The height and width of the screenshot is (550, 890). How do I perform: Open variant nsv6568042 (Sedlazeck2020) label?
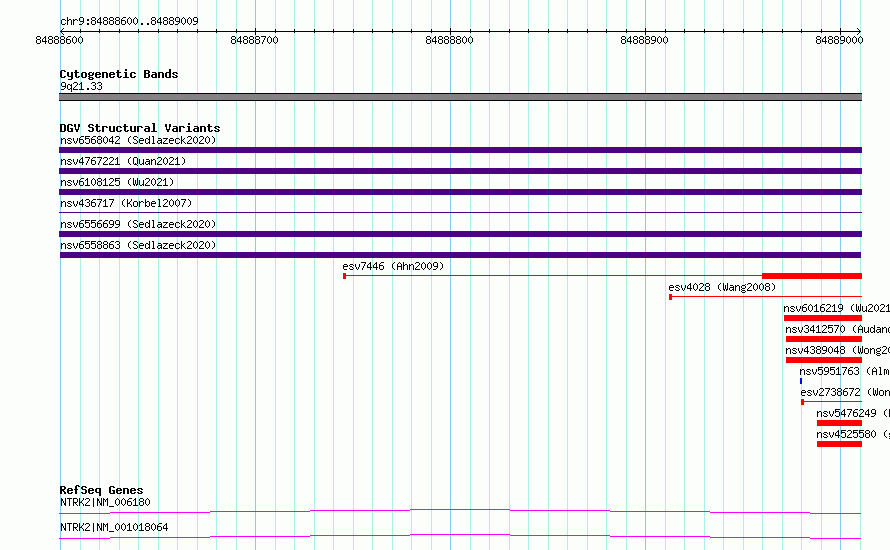(x=138, y=140)
